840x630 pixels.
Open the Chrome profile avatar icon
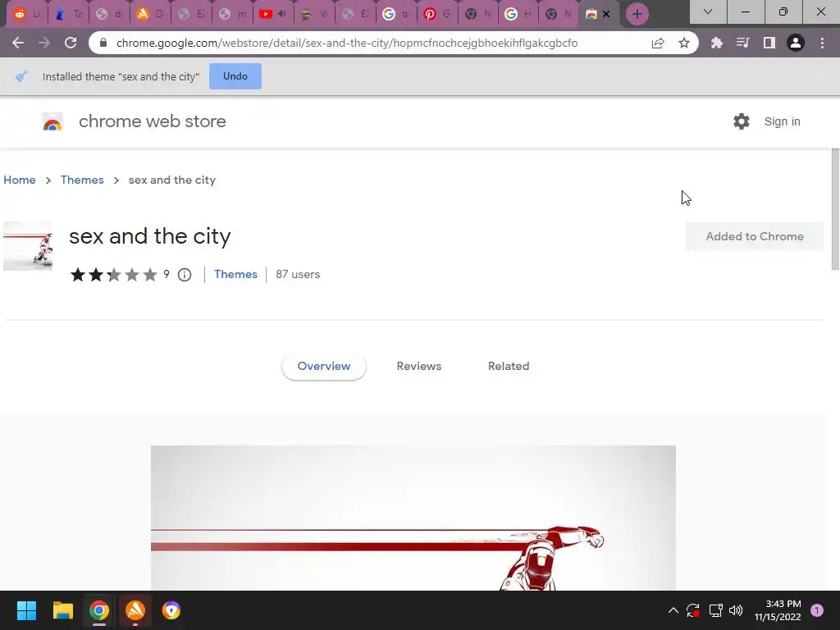[x=796, y=43]
